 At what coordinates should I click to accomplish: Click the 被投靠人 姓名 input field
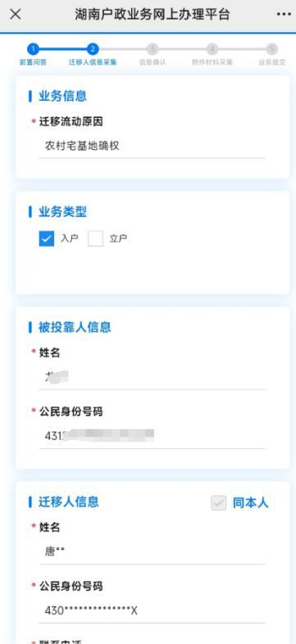tap(153, 377)
